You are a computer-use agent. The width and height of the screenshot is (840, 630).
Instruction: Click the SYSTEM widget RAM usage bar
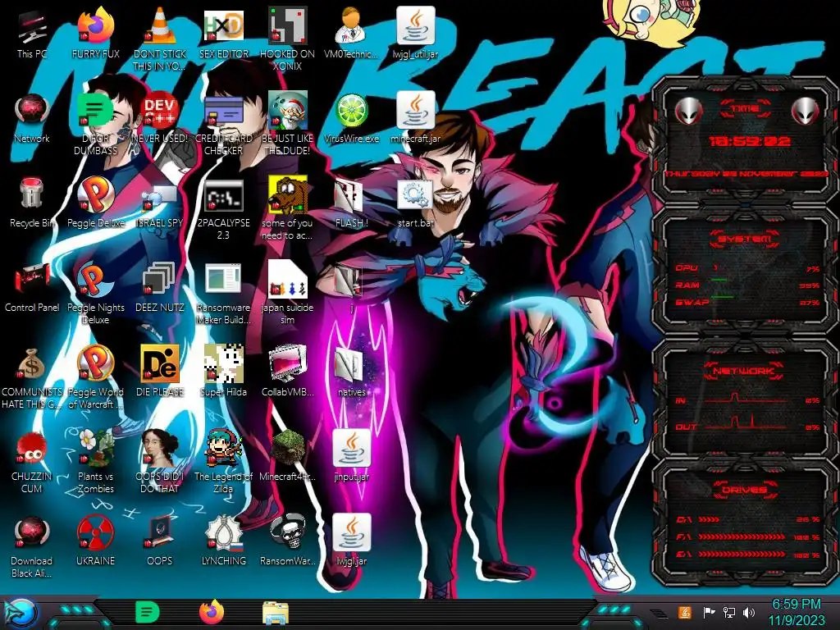click(719, 280)
